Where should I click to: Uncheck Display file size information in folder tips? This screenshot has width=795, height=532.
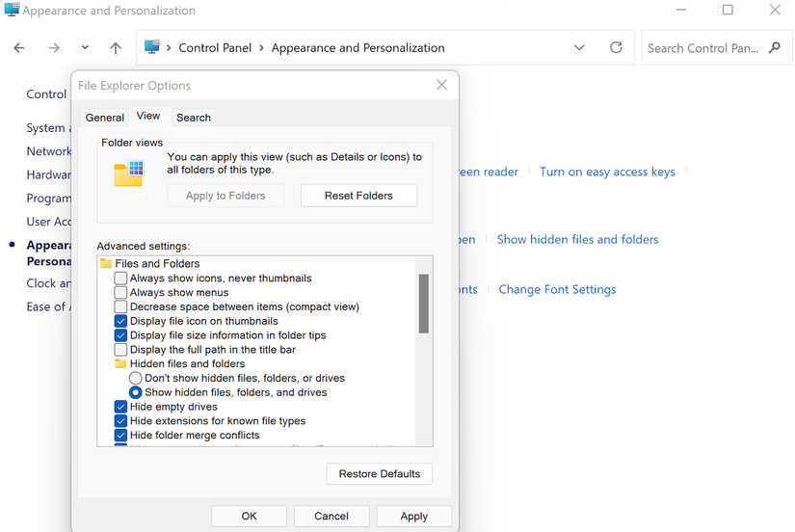click(120, 335)
